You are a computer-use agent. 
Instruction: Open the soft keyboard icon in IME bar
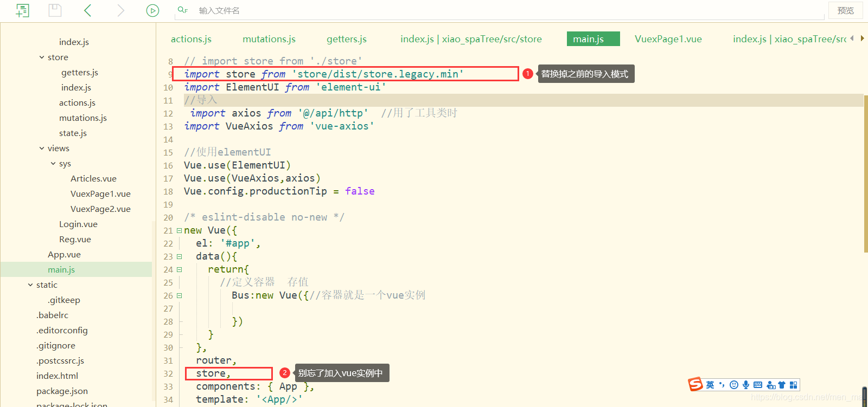click(x=758, y=385)
